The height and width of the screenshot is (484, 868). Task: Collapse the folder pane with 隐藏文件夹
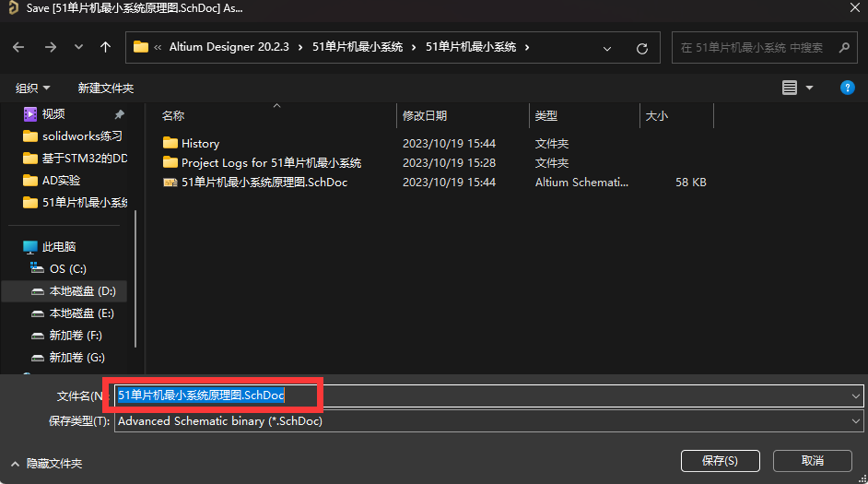46,463
